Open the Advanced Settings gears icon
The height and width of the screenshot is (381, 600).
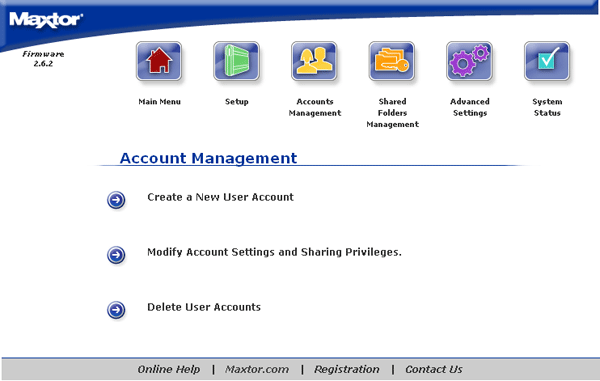[x=470, y=61]
